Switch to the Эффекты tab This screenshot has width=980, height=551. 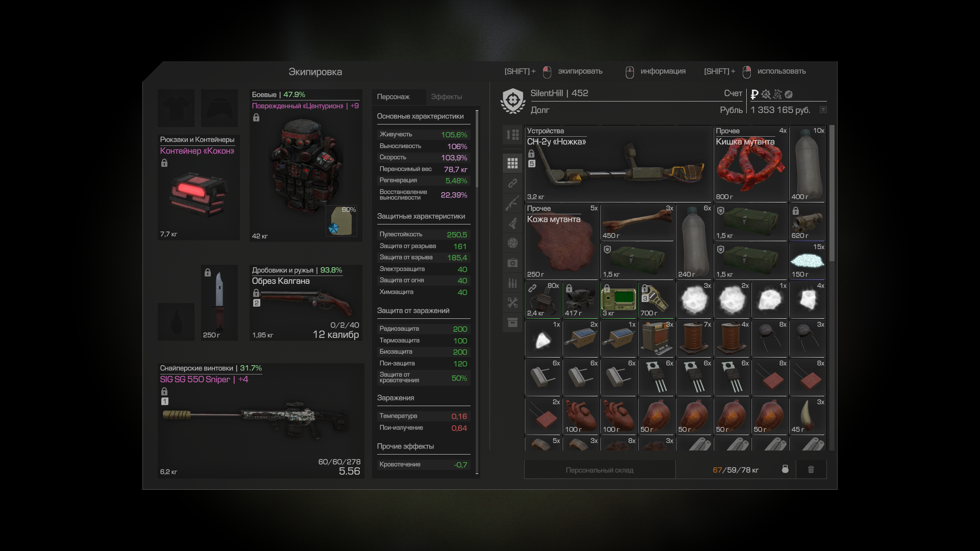[446, 96]
